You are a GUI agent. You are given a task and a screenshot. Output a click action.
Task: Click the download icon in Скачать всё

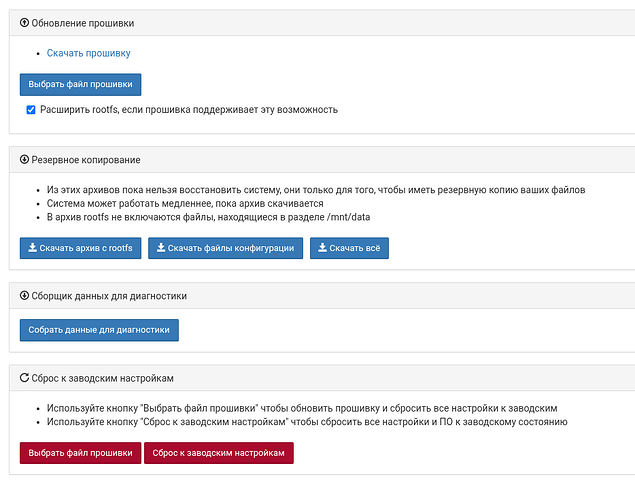(322, 247)
